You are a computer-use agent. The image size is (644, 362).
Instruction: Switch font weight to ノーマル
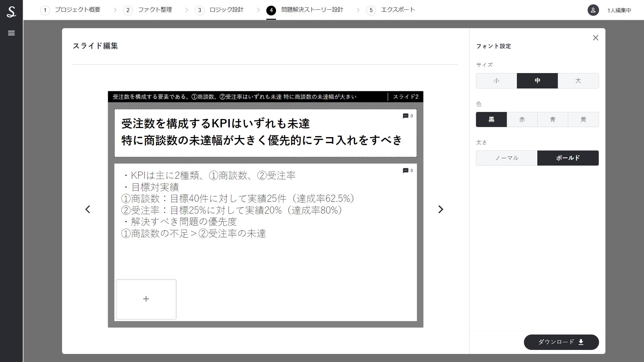point(506,158)
